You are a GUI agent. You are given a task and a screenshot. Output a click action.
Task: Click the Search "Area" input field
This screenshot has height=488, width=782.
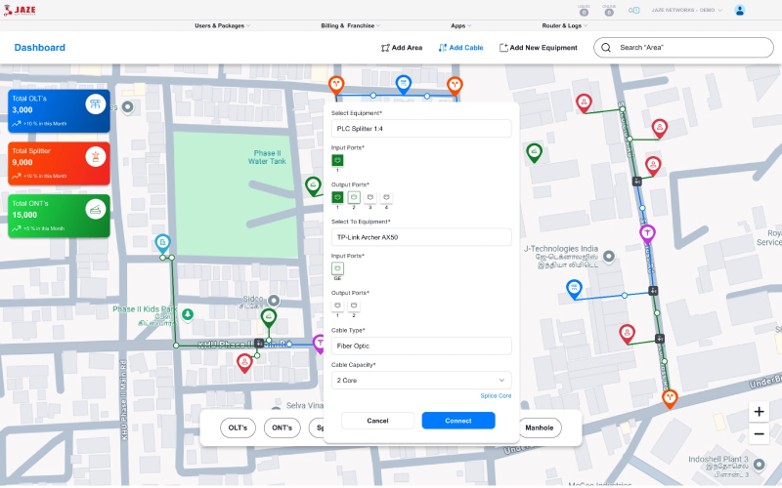[690, 48]
